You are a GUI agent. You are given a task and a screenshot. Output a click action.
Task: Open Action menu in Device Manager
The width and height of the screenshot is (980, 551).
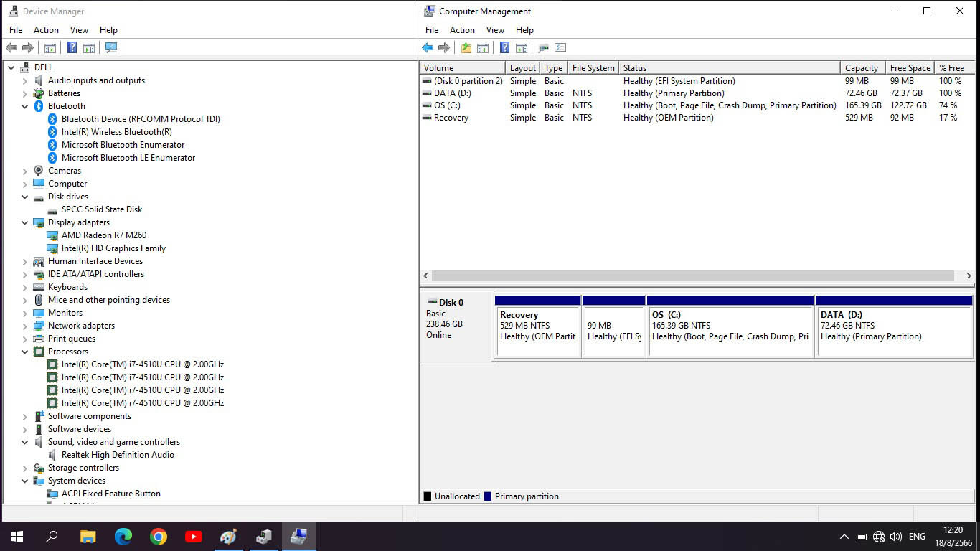pyautogui.click(x=46, y=30)
